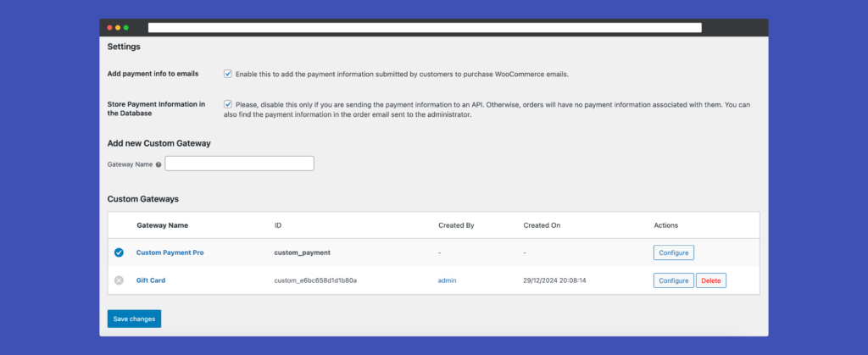The height and width of the screenshot is (355, 868).
Task: Open the admin user link
Action: coord(448,280)
